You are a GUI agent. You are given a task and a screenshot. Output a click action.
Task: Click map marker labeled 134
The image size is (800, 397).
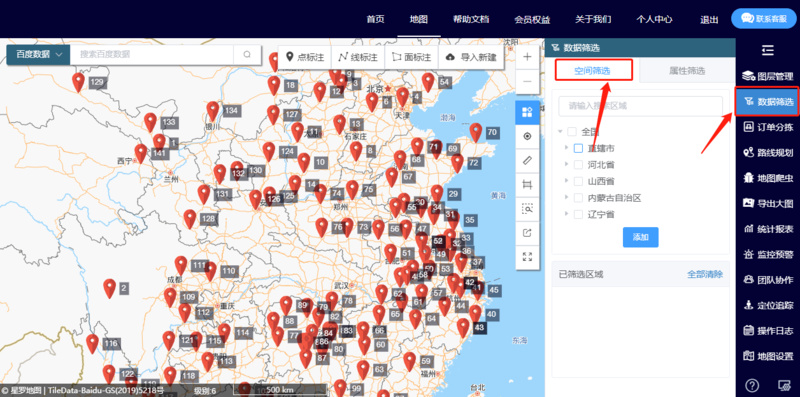click(213, 111)
